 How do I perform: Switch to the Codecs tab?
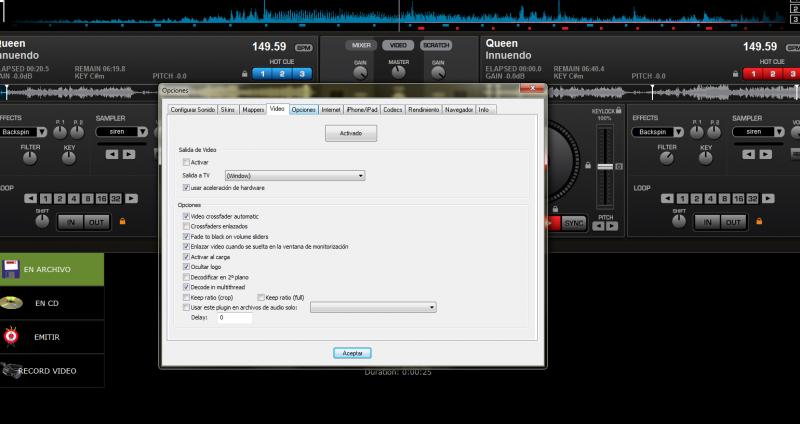tap(392, 109)
